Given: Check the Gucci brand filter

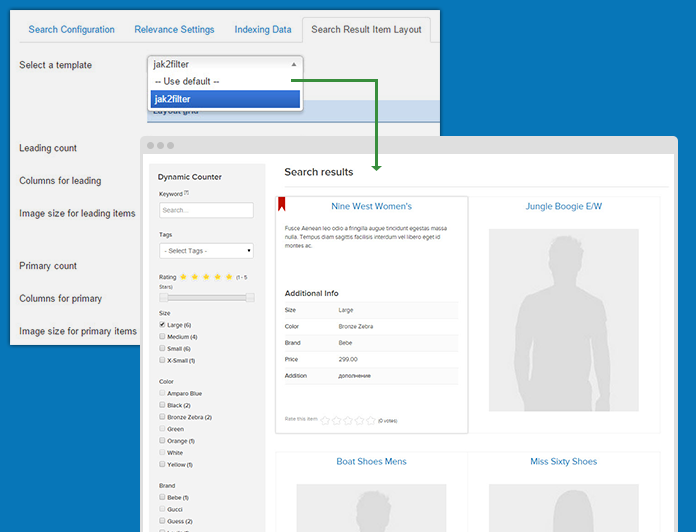Looking at the screenshot, I should [162, 508].
